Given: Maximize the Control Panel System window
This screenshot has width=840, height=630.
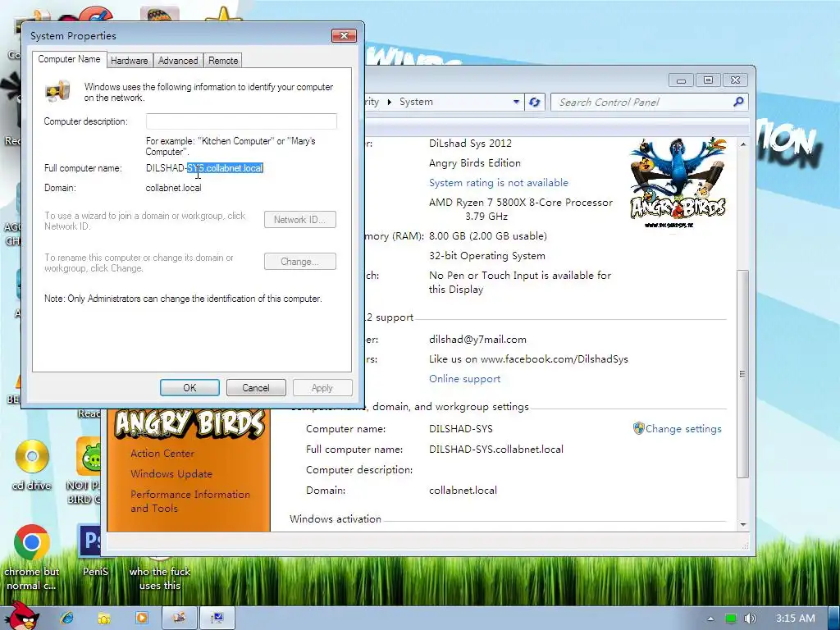Looking at the screenshot, I should point(708,80).
